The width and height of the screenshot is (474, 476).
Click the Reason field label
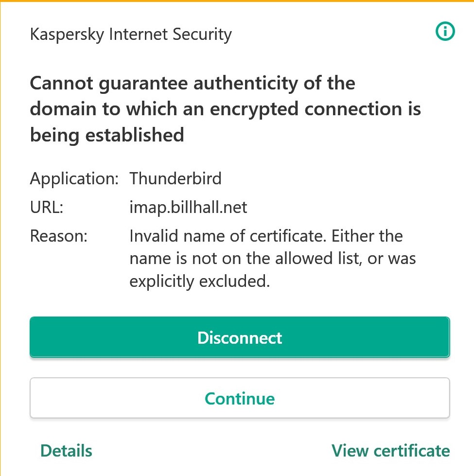tap(58, 237)
